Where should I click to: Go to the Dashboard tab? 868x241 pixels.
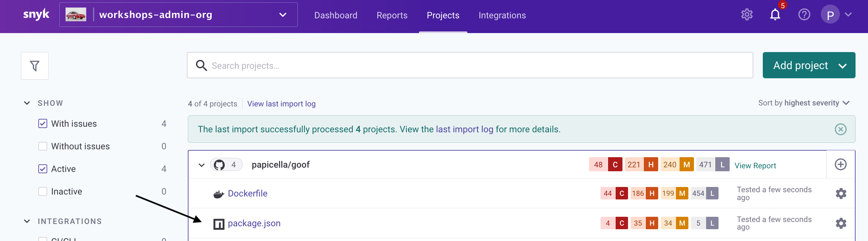(335, 15)
